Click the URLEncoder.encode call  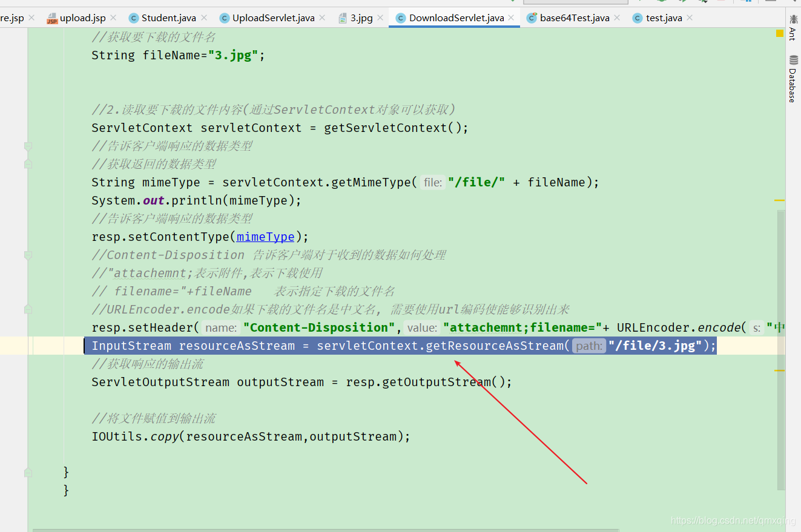coord(679,327)
